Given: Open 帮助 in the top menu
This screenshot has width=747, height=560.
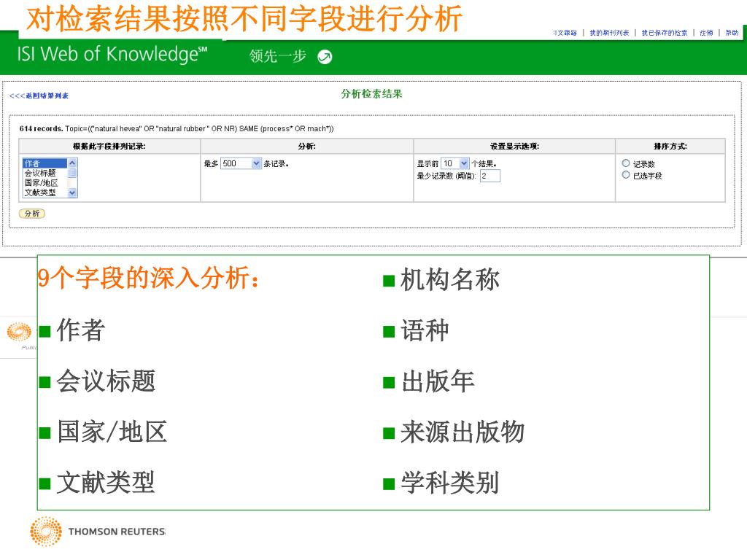Looking at the screenshot, I should [732, 33].
